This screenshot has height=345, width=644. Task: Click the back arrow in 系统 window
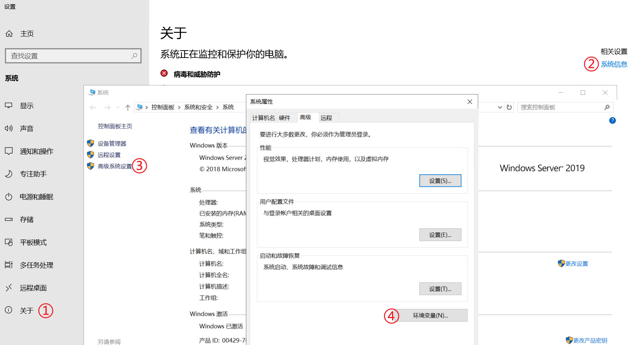[x=93, y=107]
